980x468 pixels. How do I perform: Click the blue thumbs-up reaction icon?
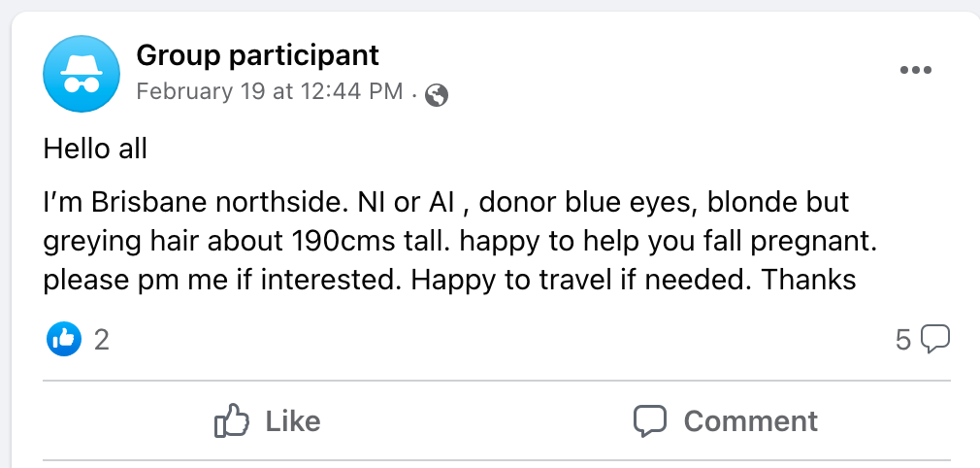tap(64, 339)
